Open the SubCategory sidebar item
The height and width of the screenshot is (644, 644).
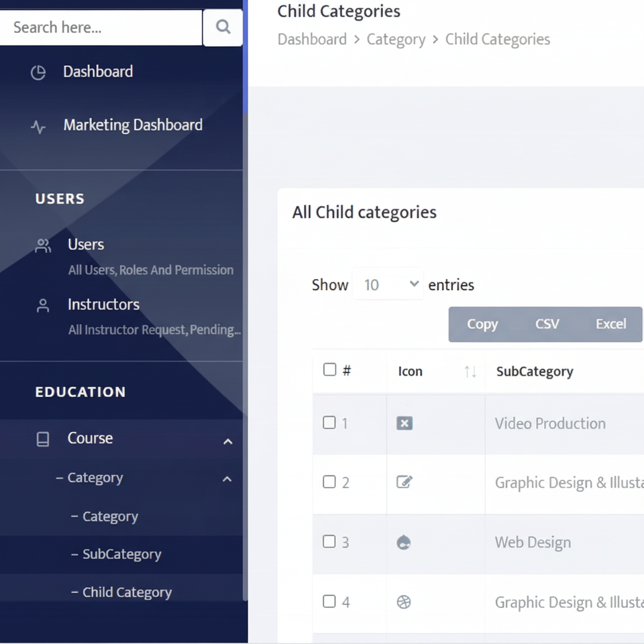pos(121,555)
